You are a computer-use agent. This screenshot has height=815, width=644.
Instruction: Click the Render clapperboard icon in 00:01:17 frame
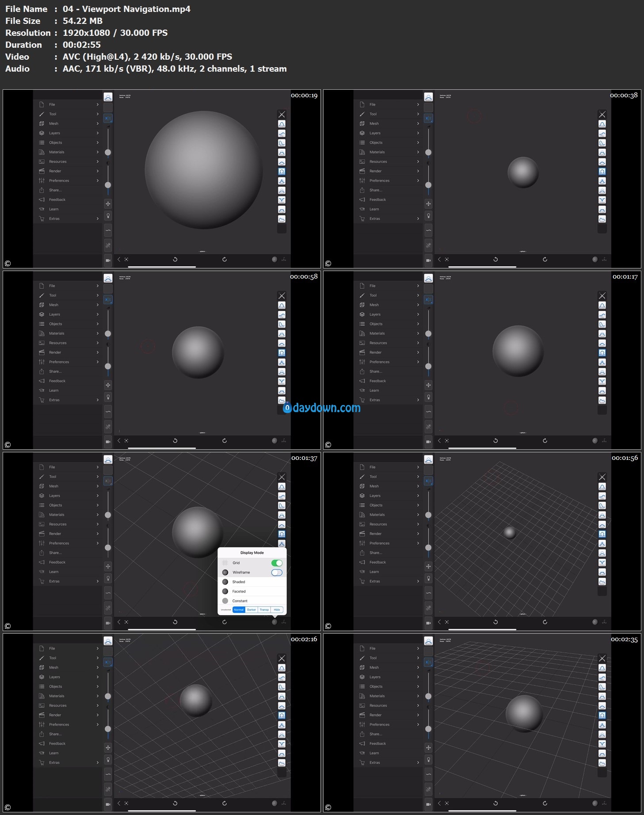click(362, 352)
